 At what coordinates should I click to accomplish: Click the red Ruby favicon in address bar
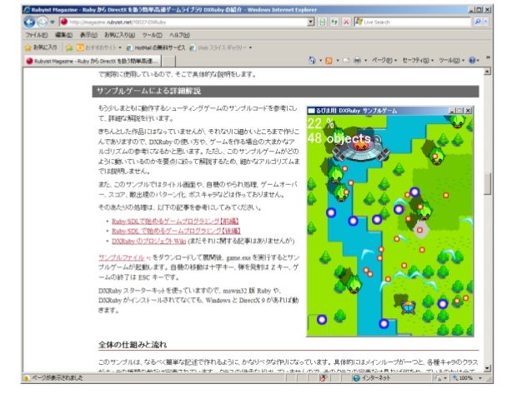[x=63, y=22]
